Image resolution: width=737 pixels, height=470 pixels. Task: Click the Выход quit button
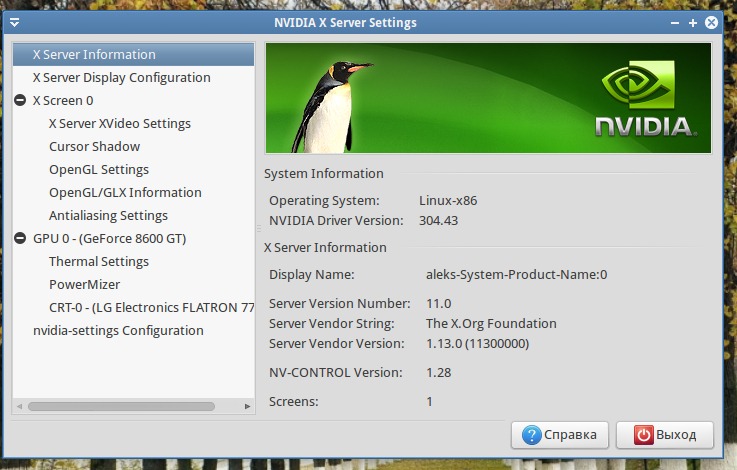(665, 435)
